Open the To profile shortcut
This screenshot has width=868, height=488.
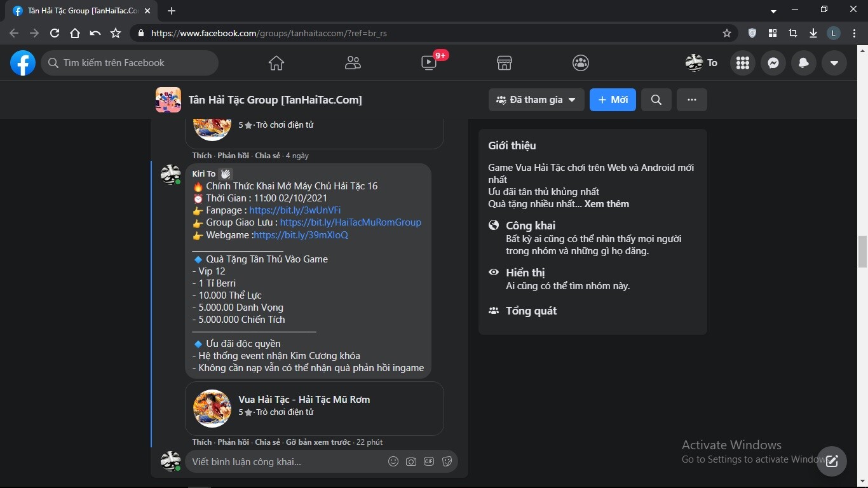[x=702, y=63]
